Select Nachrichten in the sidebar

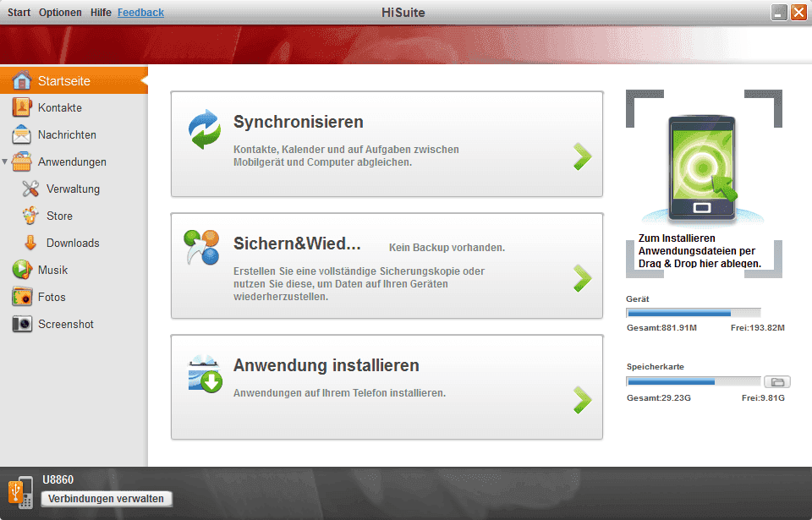(x=74, y=134)
